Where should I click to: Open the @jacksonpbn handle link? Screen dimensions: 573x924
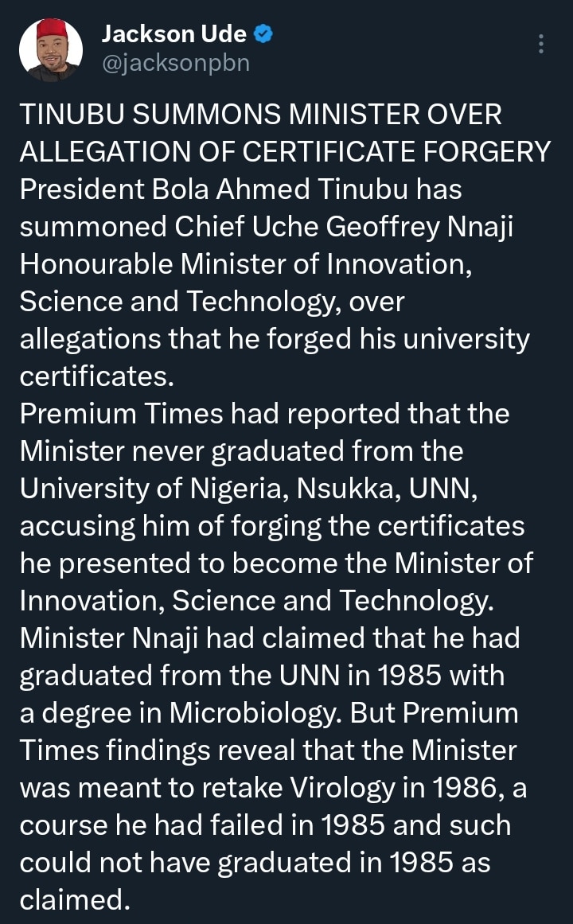pos(176,62)
